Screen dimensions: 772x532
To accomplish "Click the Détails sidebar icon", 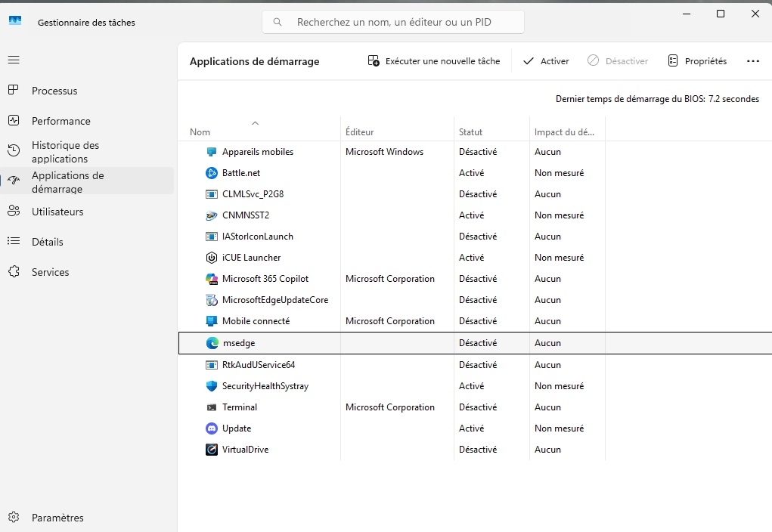I will [x=14, y=241].
